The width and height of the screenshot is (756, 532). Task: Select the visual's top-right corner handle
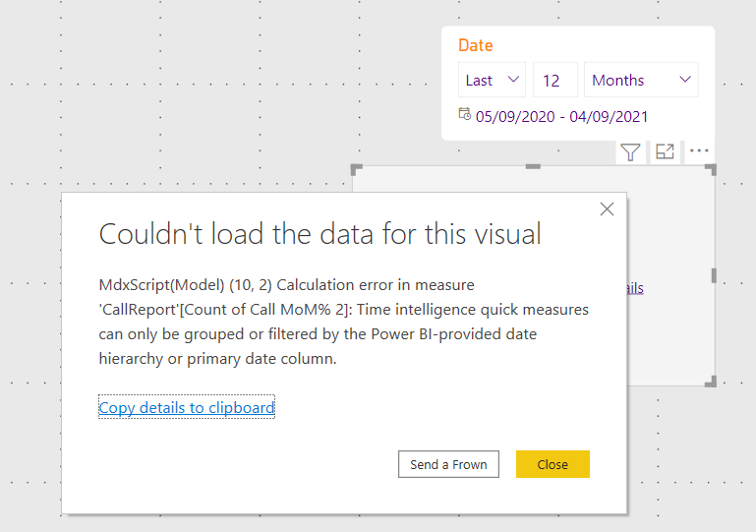click(711, 169)
